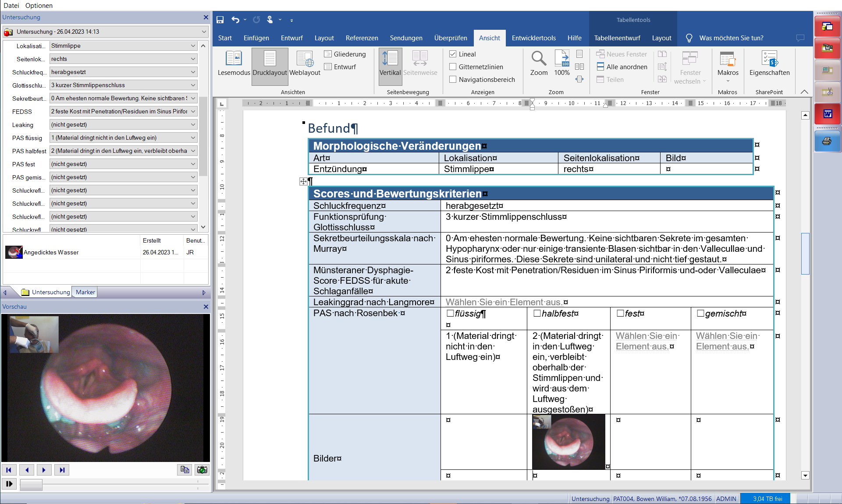
Task: Close the Vorschau panel
Action: coord(206,307)
